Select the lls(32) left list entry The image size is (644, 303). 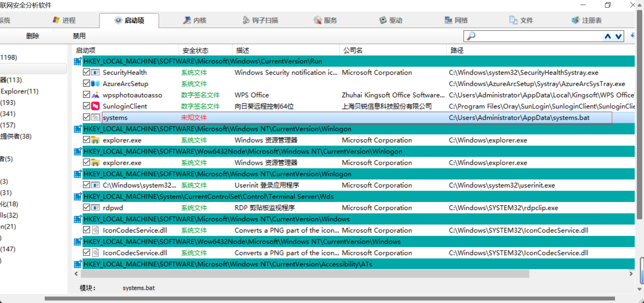9,215
